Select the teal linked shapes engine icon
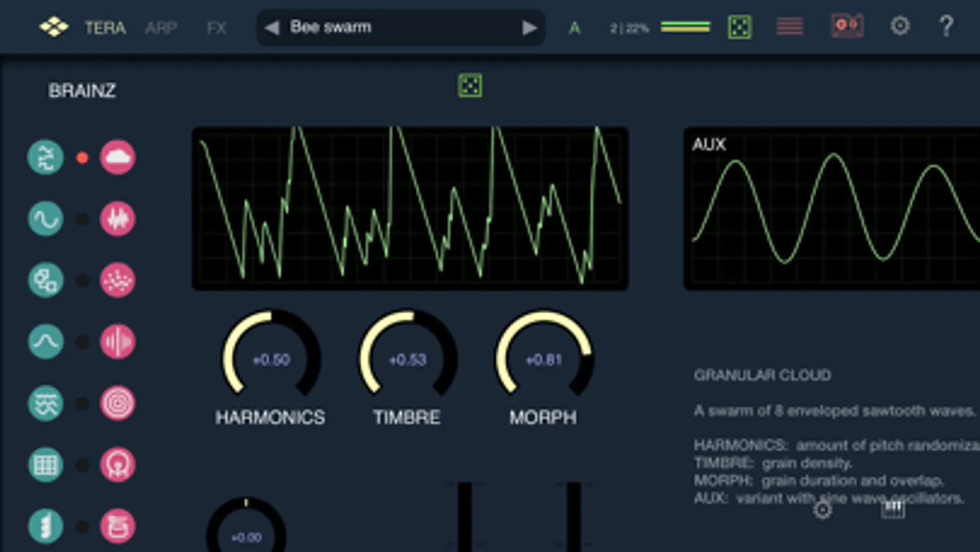The width and height of the screenshot is (980, 552). pyautogui.click(x=46, y=280)
